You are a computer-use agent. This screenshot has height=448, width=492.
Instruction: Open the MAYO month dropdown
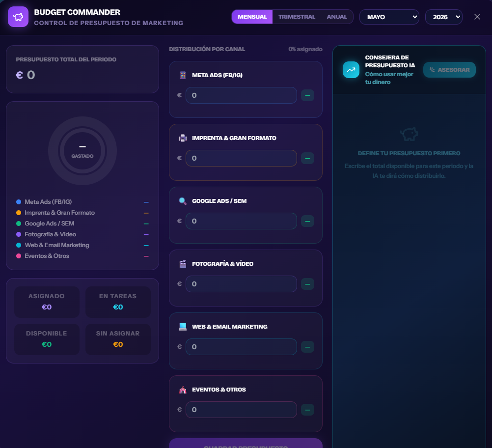click(389, 17)
